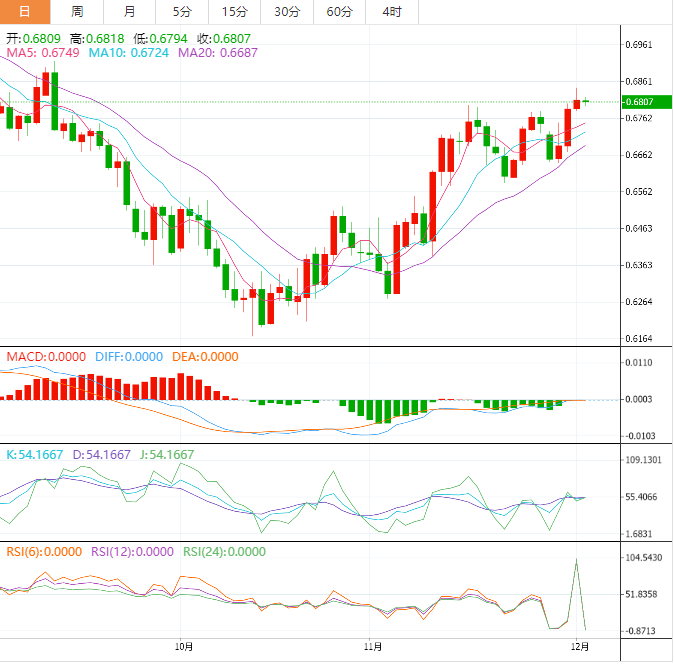Show the 30分 chart
The image size is (674, 667).
pos(287,12)
